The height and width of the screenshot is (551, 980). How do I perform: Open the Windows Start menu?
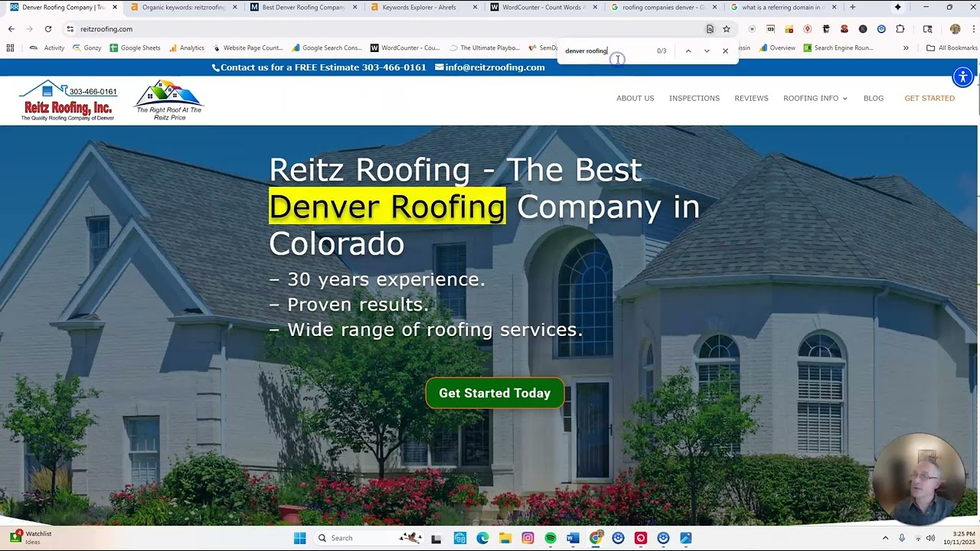(x=299, y=538)
